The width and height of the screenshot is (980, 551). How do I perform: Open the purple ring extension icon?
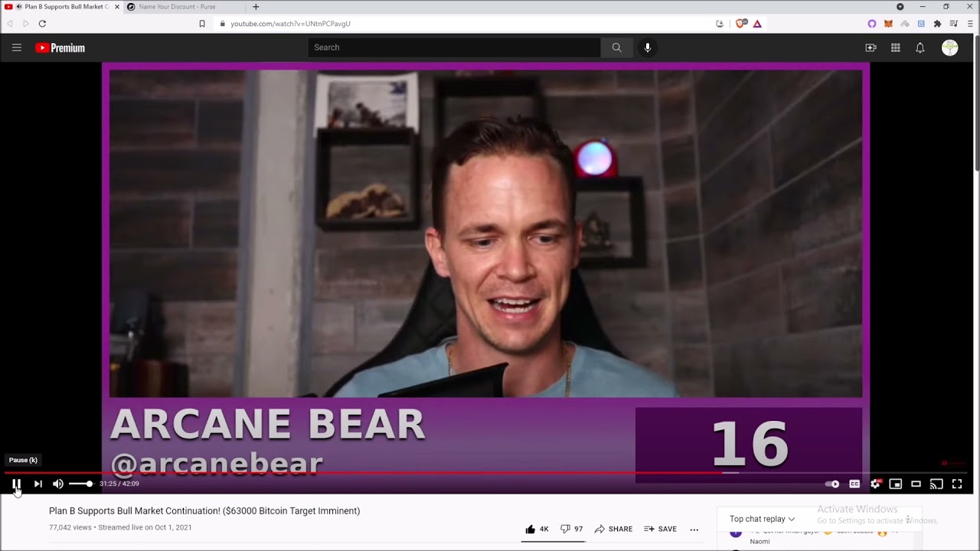tap(871, 24)
